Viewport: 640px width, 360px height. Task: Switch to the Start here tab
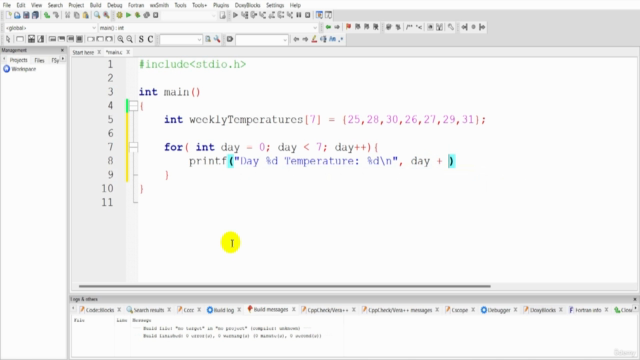coord(83,52)
